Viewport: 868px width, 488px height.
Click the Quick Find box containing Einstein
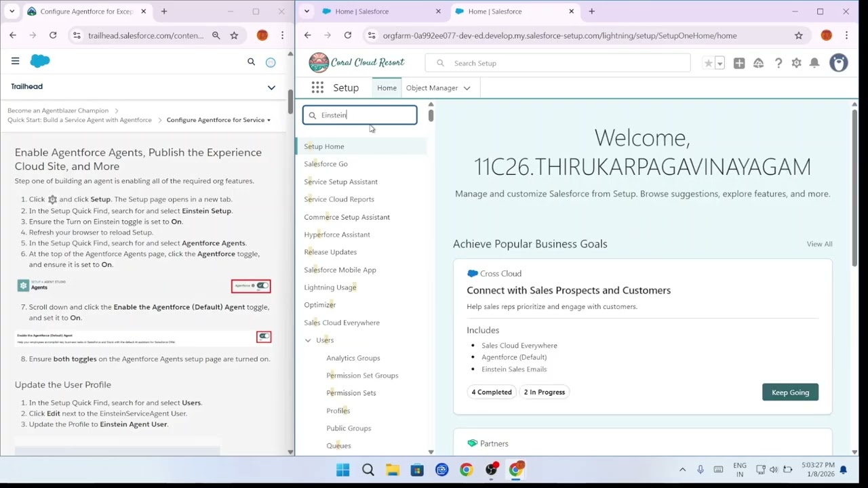tap(360, 115)
